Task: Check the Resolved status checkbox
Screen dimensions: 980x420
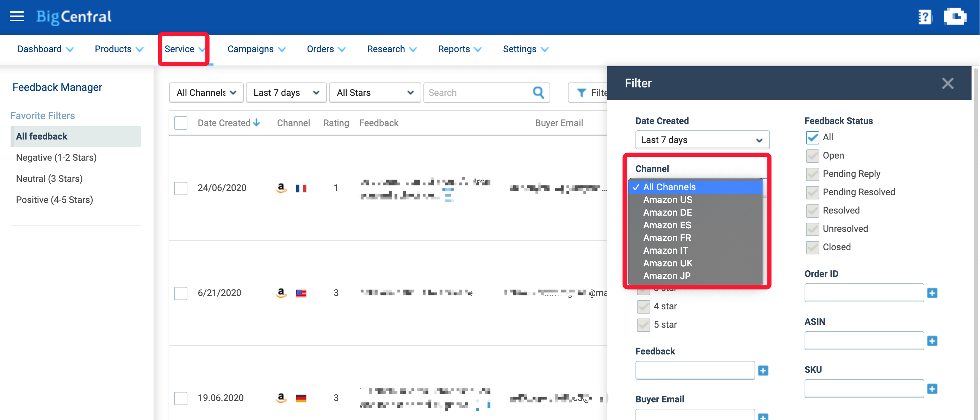Action: 812,210
